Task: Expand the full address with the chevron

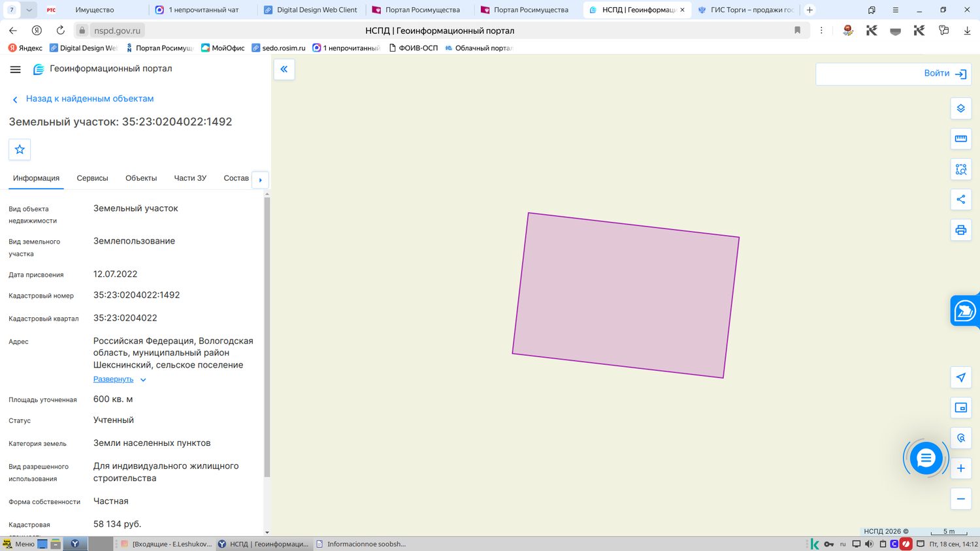Action: click(143, 380)
